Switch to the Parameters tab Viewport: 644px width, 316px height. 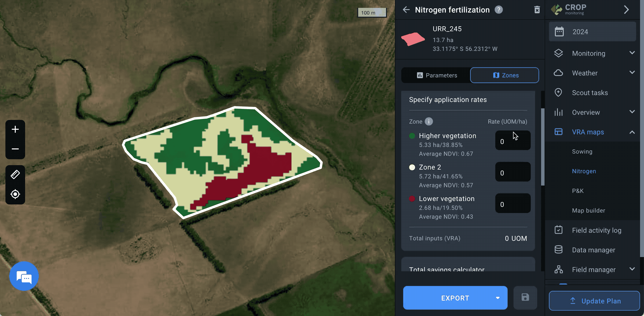[x=436, y=75]
